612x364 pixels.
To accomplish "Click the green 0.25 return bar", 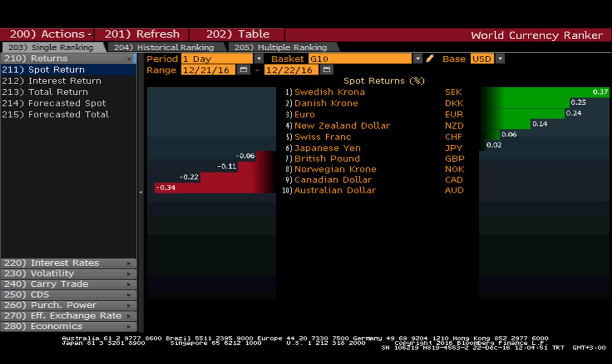I will (525, 103).
